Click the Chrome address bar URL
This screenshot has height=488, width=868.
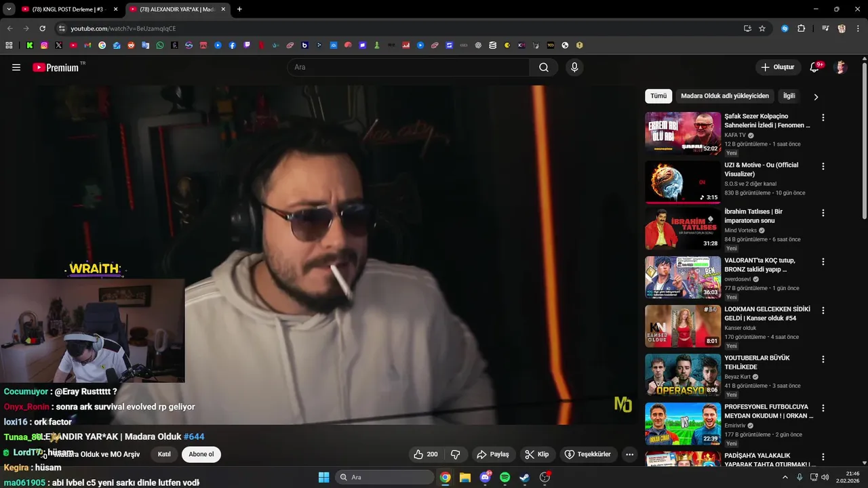(x=123, y=28)
